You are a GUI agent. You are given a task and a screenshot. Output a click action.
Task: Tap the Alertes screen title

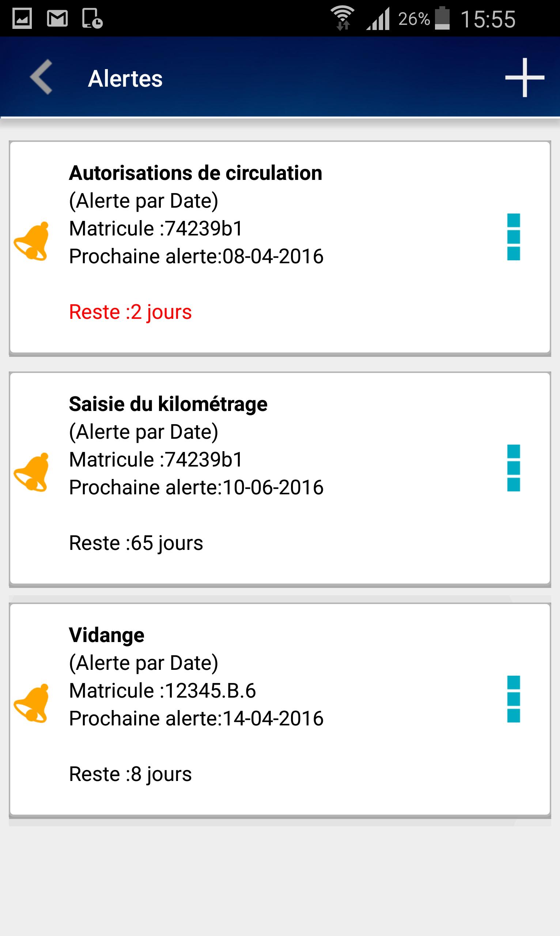[125, 79]
